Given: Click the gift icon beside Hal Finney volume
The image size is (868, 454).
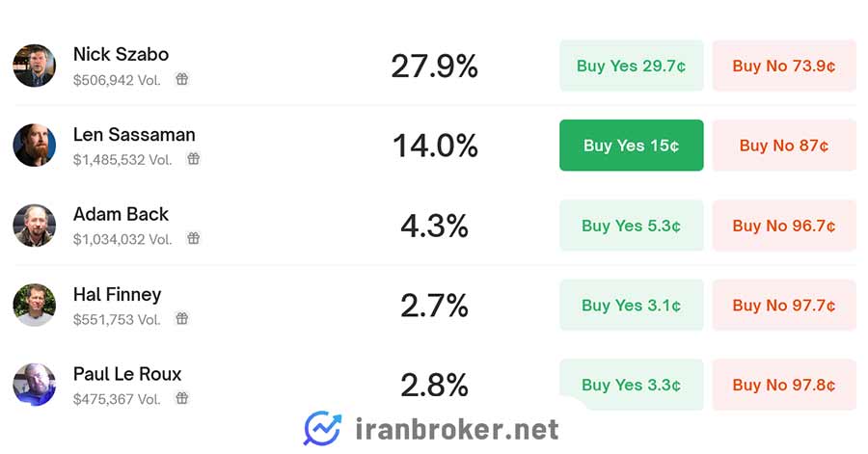Looking at the screenshot, I should (x=182, y=318).
